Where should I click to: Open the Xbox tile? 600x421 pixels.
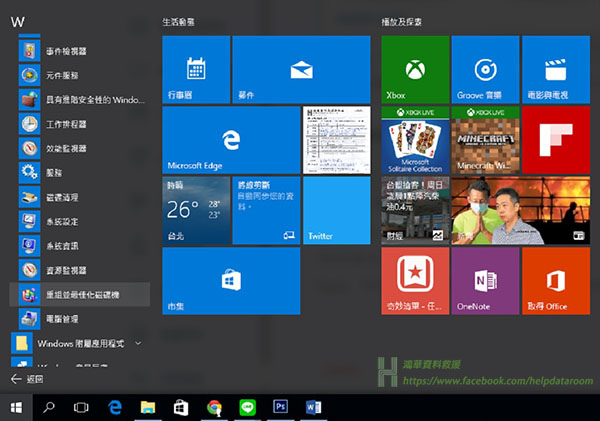414,70
